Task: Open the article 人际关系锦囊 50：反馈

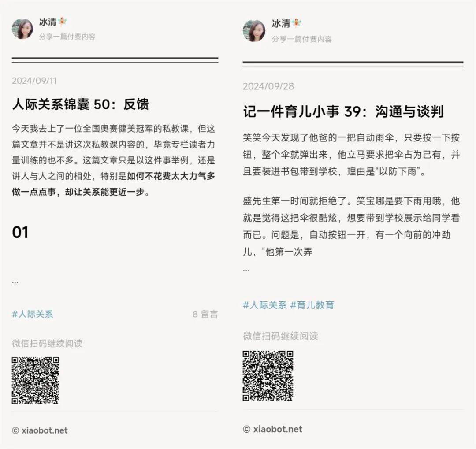Action: click(x=81, y=104)
